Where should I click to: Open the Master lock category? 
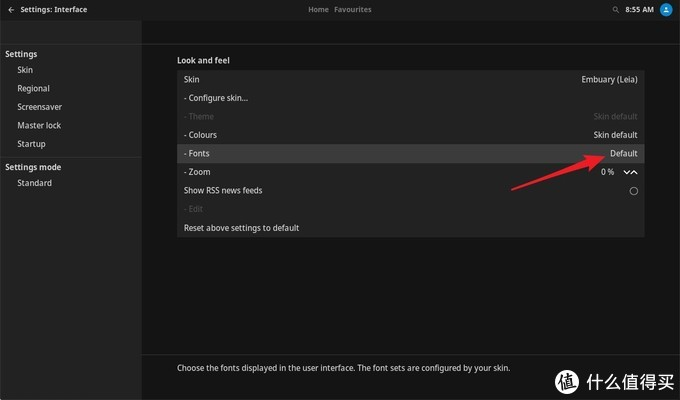pyautogui.click(x=39, y=126)
